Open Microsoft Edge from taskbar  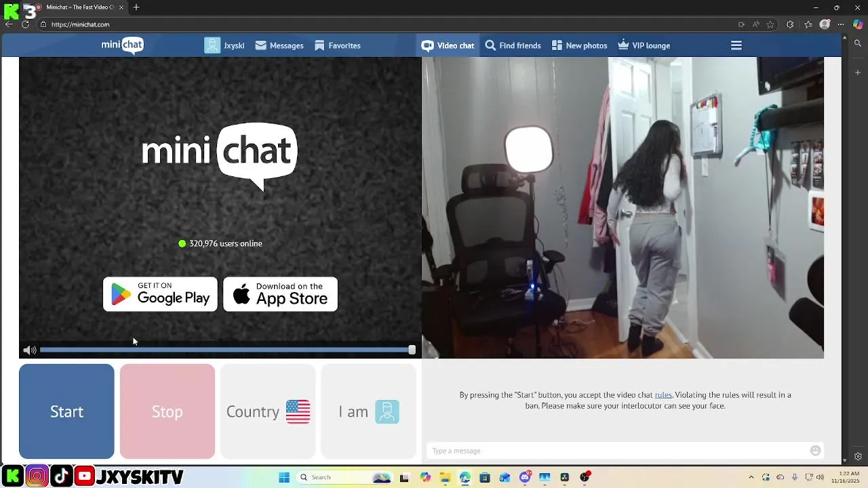click(x=465, y=477)
